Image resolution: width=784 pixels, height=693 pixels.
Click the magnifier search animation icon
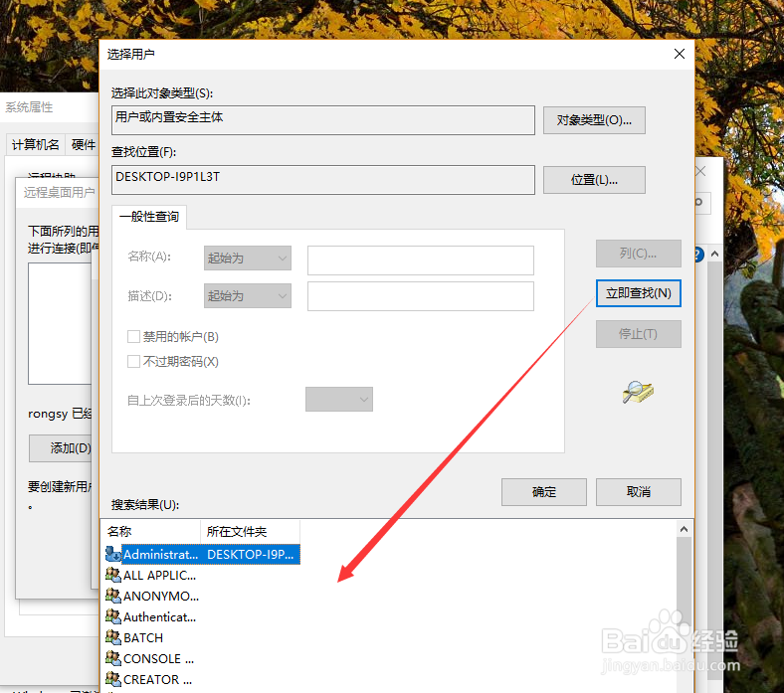pyautogui.click(x=638, y=392)
